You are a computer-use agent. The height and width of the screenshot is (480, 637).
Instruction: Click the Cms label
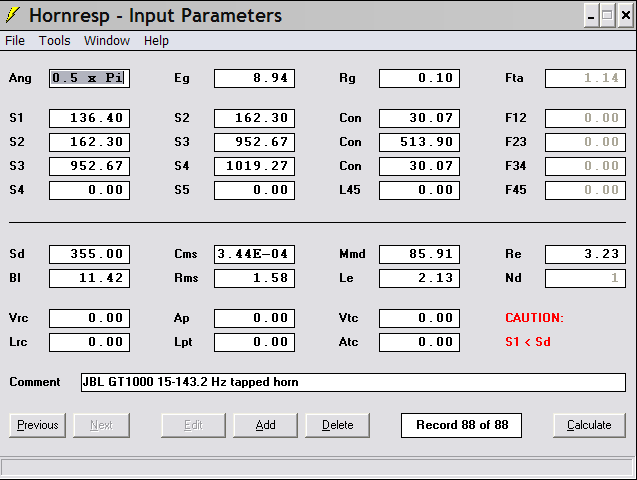[x=186, y=254]
